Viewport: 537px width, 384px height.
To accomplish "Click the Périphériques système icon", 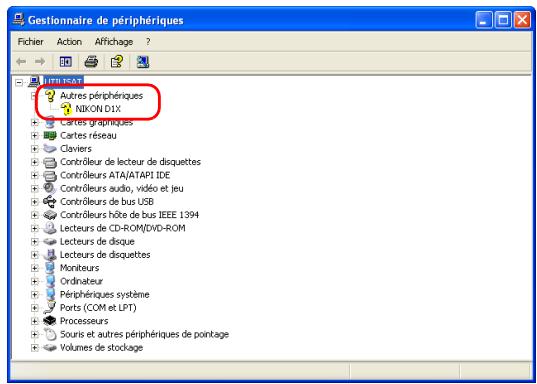I will click(50, 295).
